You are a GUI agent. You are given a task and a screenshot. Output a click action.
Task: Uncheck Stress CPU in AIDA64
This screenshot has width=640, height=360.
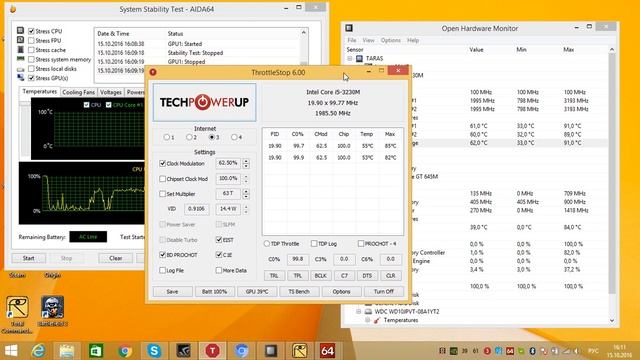31,31
